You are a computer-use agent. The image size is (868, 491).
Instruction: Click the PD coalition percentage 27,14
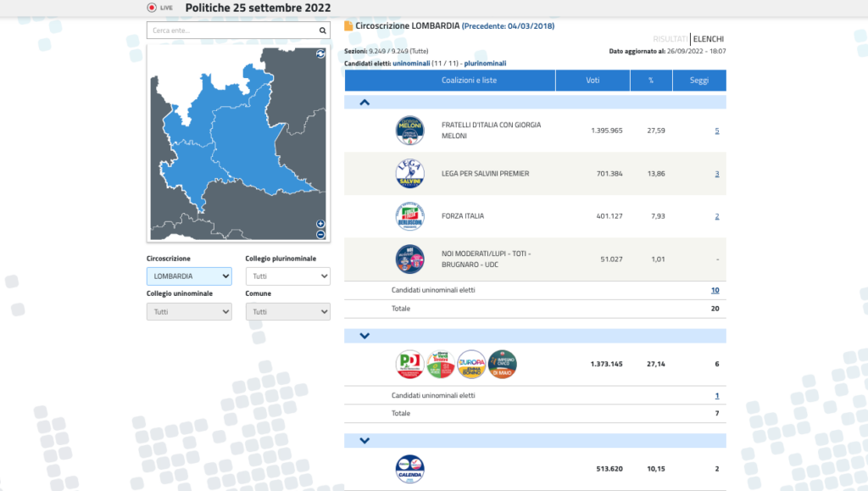click(x=656, y=364)
